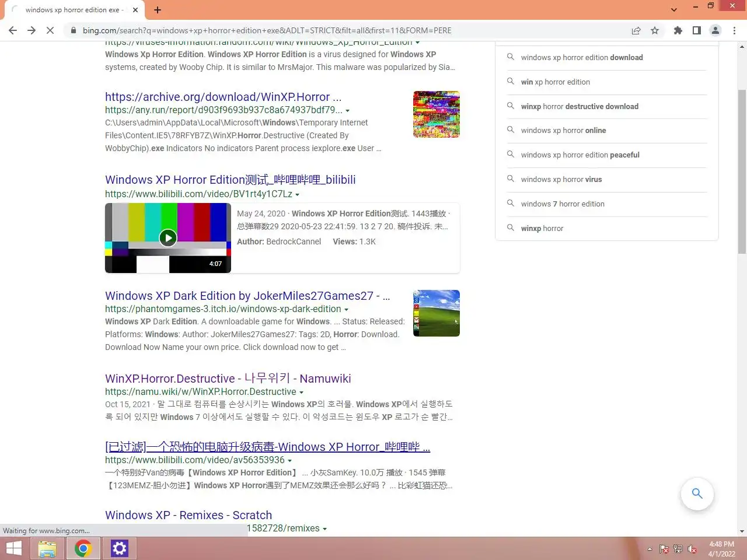747x560 pixels.
Task: Click the Bliss wallpaper thumbnail of Dark Edition
Action: [437, 313]
